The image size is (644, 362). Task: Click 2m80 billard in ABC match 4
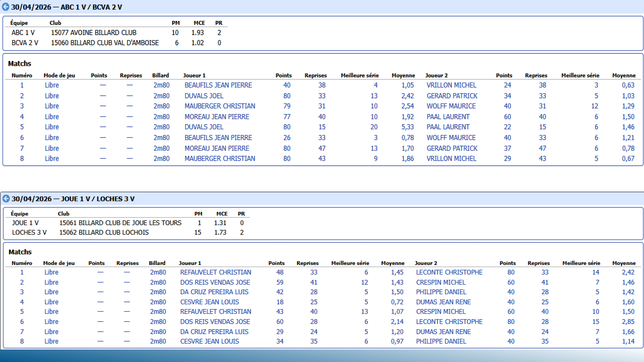pyautogui.click(x=162, y=117)
